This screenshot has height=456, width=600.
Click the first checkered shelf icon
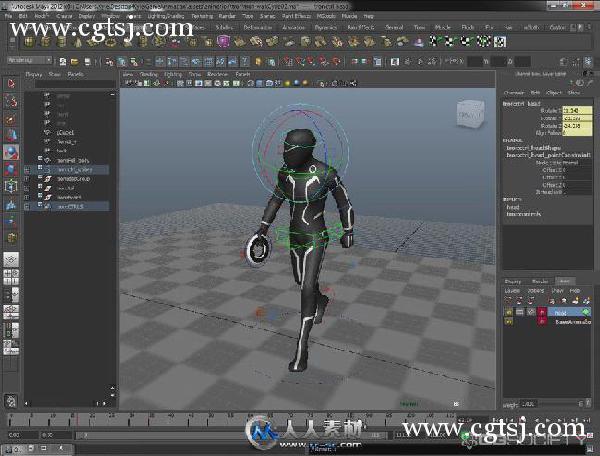pyautogui.click(x=433, y=41)
